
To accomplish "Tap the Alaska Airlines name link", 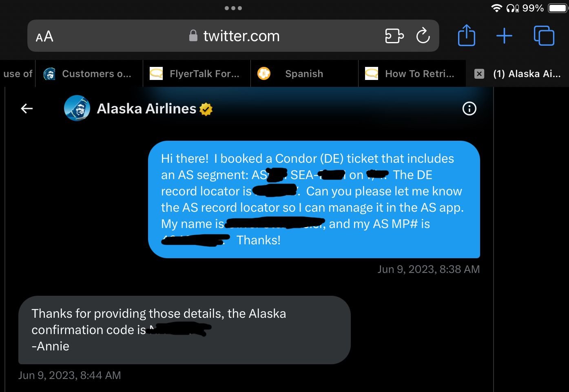I will pyautogui.click(x=146, y=109).
